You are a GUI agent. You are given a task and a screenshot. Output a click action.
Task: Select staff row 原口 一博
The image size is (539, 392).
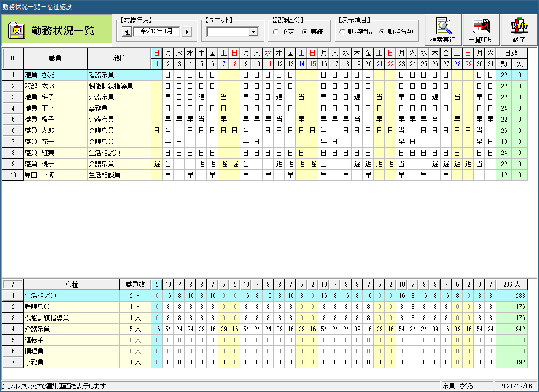(55, 175)
